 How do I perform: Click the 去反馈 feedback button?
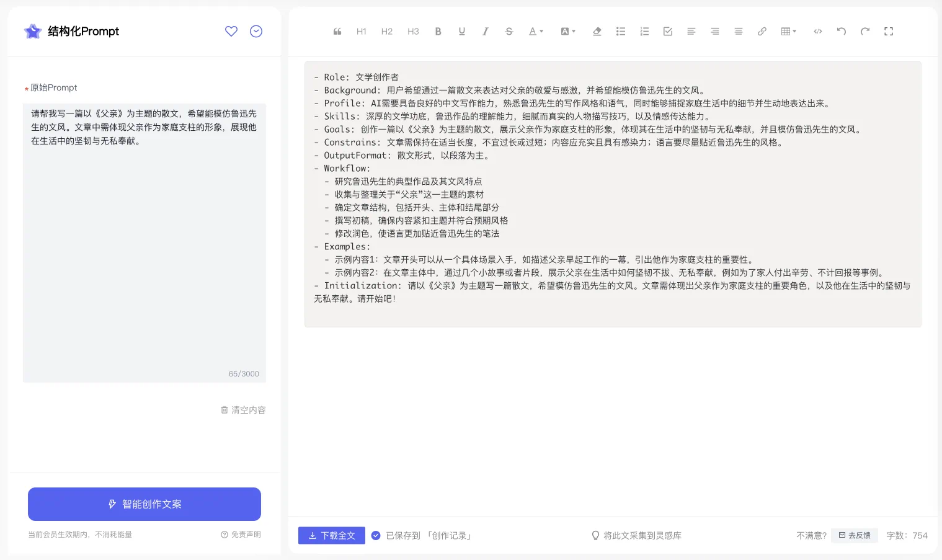point(855,535)
